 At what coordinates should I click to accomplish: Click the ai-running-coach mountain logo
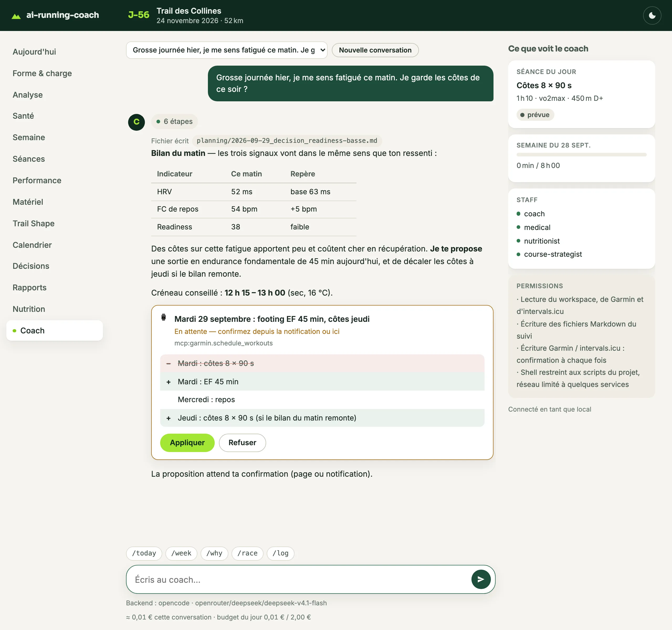click(x=16, y=15)
